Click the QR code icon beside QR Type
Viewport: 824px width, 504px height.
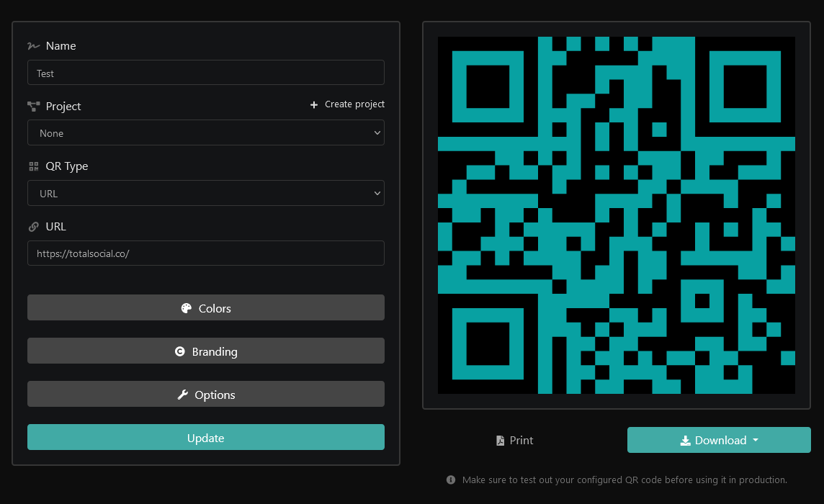[x=33, y=166]
